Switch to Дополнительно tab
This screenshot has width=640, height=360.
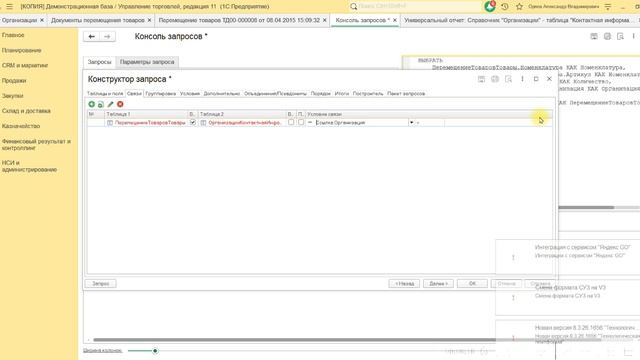tap(222, 93)
